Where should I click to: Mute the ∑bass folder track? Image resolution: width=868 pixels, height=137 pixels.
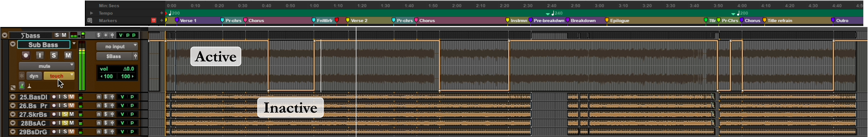click(x=64, y=35)
